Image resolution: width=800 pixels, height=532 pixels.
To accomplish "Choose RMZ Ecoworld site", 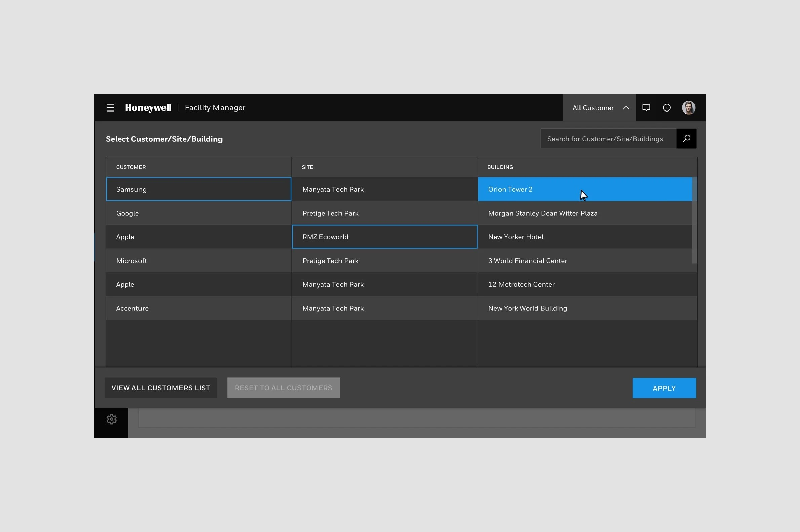I will tap(385, 237).
